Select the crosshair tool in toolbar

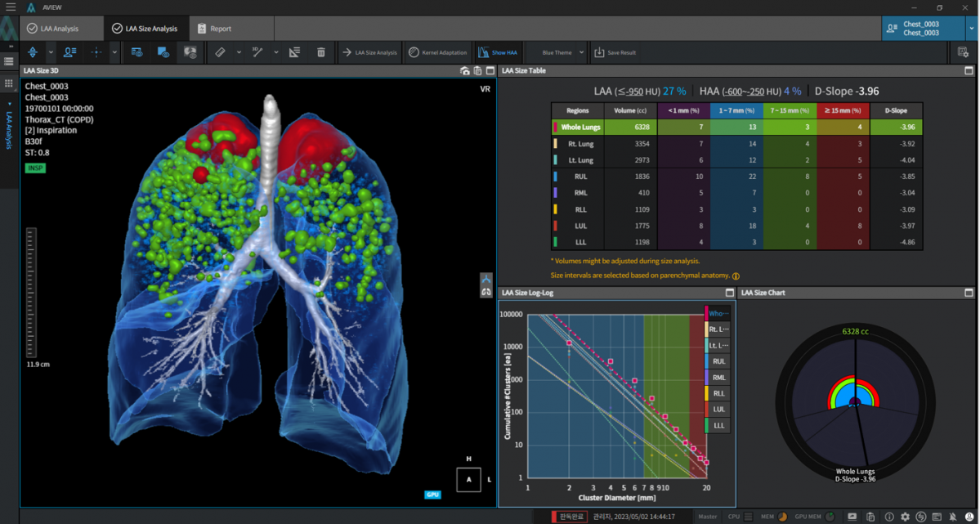[96, 52]
